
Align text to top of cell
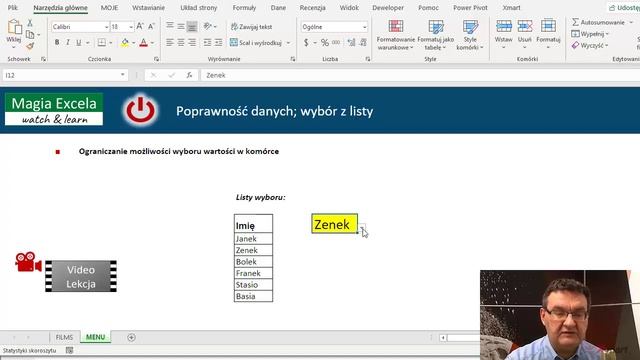(170, 26)
